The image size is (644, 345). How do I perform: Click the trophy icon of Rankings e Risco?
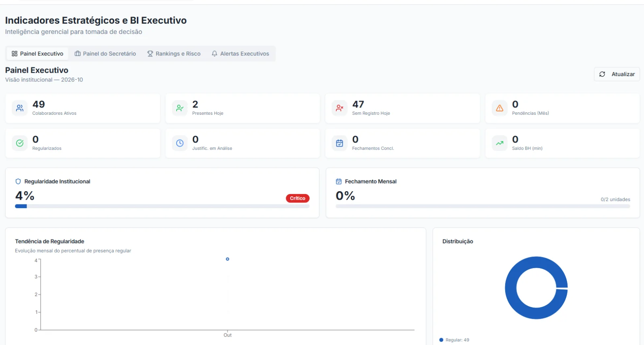point(150,54)
